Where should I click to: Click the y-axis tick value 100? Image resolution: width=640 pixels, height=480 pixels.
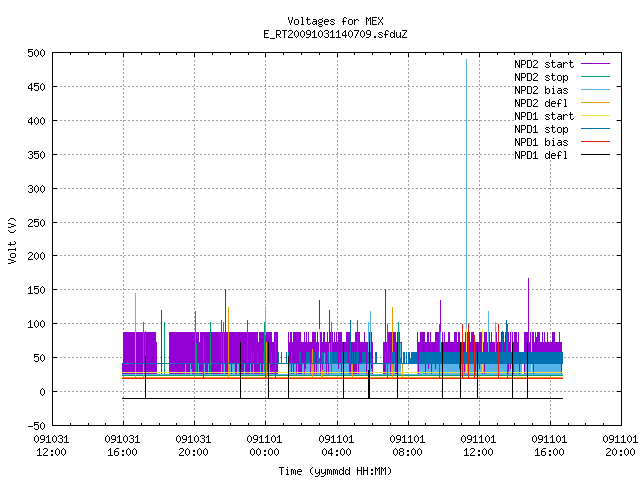click(x=36, y=324)
